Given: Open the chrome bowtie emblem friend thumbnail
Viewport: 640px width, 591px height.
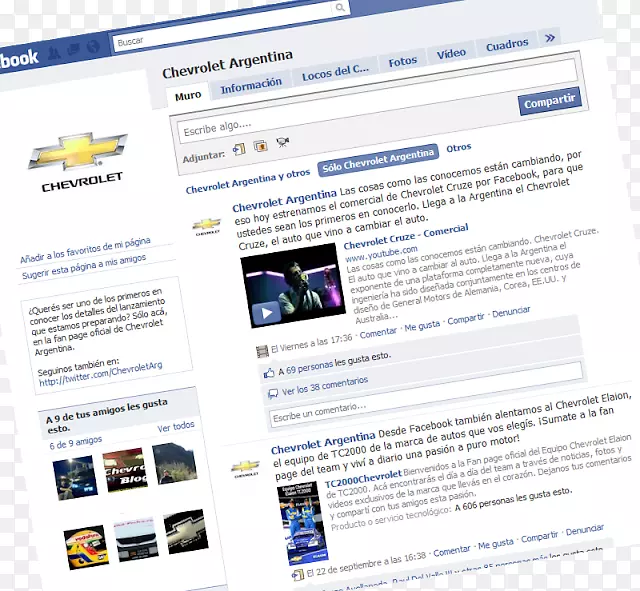Looking at the screenshot, I should [186, 531].
